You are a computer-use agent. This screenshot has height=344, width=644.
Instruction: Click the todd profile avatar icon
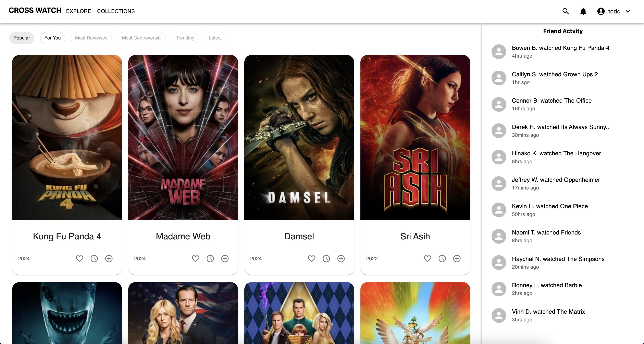coord(601,11)
